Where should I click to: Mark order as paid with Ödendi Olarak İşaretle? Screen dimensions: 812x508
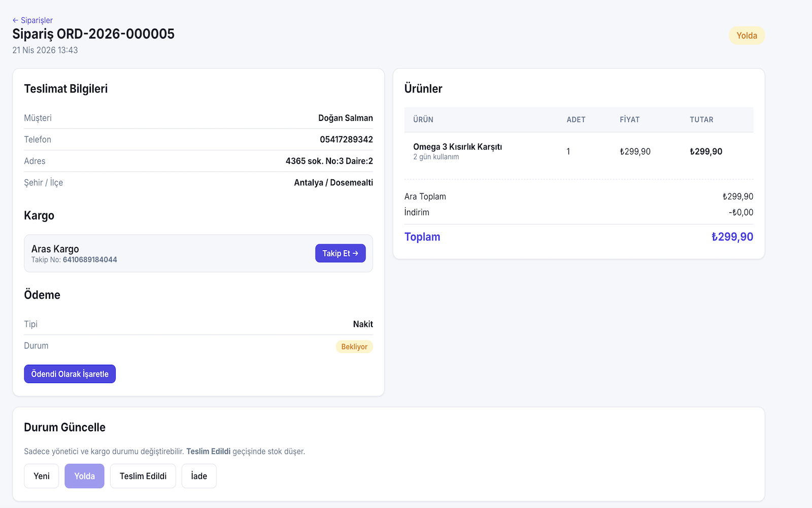(70, 374)
